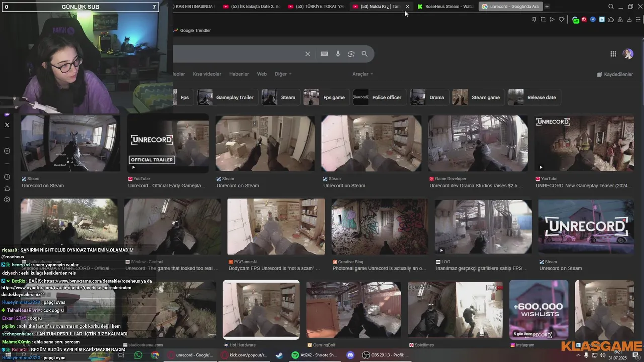Take a snapshot with the browser toolbar
Screen dimensions: 644x362
tap(543, 19)
